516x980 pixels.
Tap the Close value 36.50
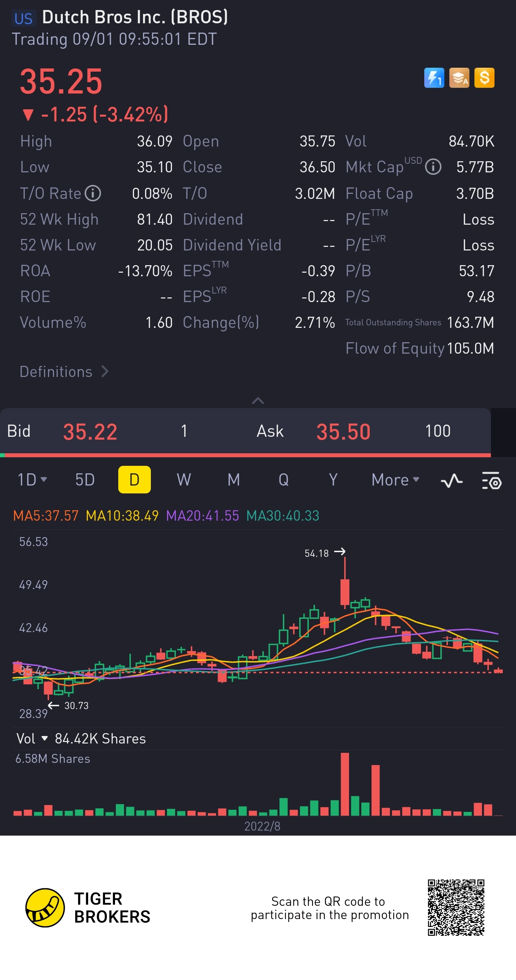coord(317,167)
